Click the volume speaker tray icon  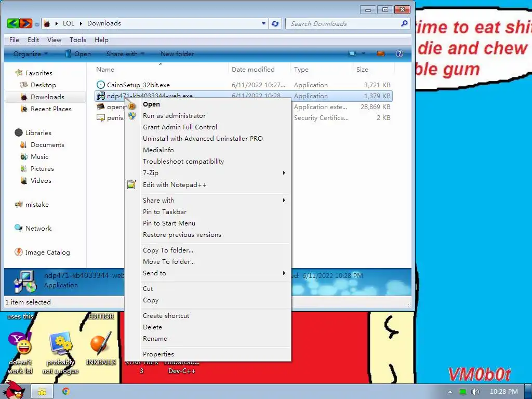pyautogui.click(x=475, y=392)
